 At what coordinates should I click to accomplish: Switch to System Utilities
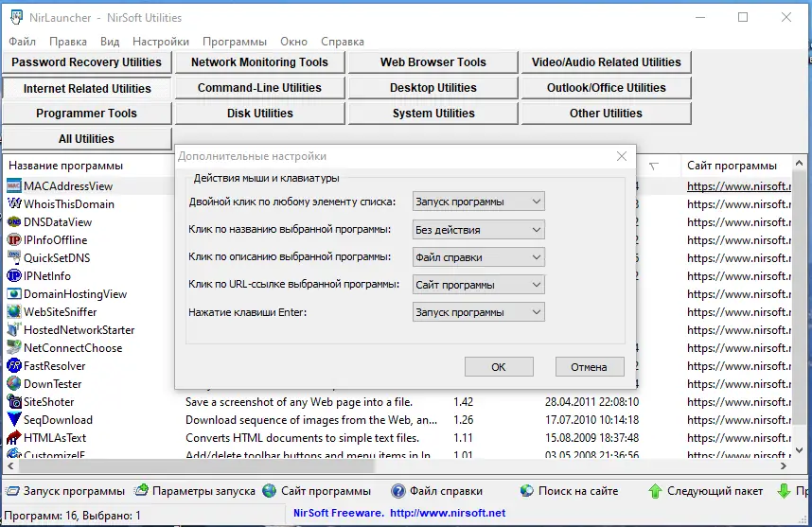pos(432,114)
